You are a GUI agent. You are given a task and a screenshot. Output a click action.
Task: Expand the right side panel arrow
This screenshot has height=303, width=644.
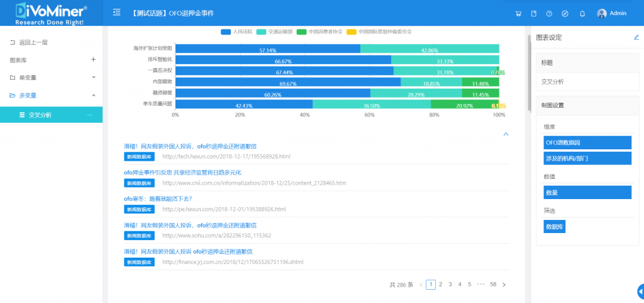640,291
